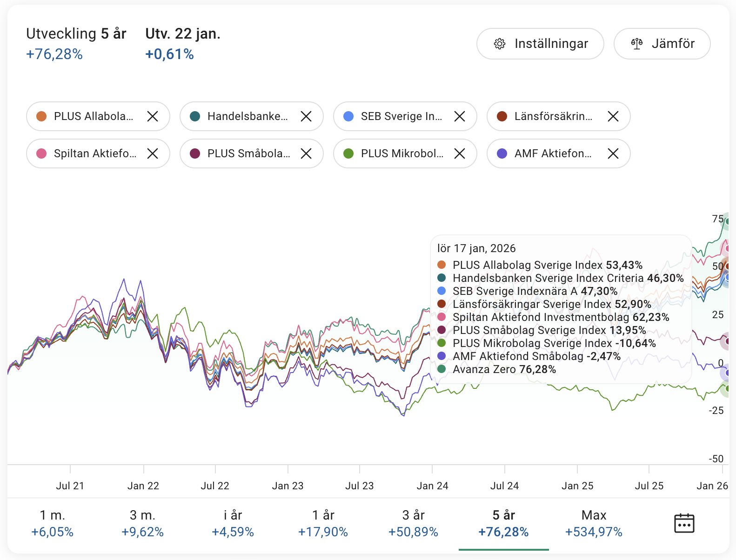Click the Jämför compare button
Screen dimensions: 736x560
coord(662,44)
